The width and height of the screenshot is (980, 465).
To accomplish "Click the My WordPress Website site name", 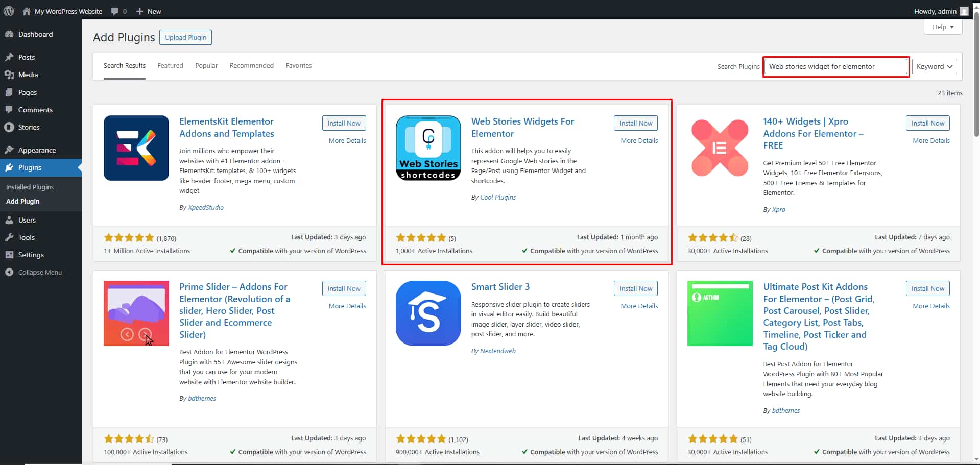I will tap(68, 11).
